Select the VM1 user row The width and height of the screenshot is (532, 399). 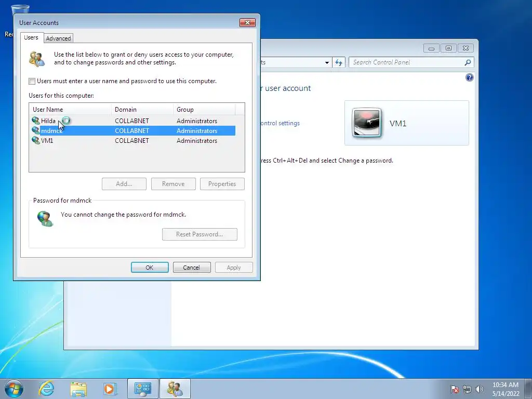pyautogui.click(x=132, y=140)
